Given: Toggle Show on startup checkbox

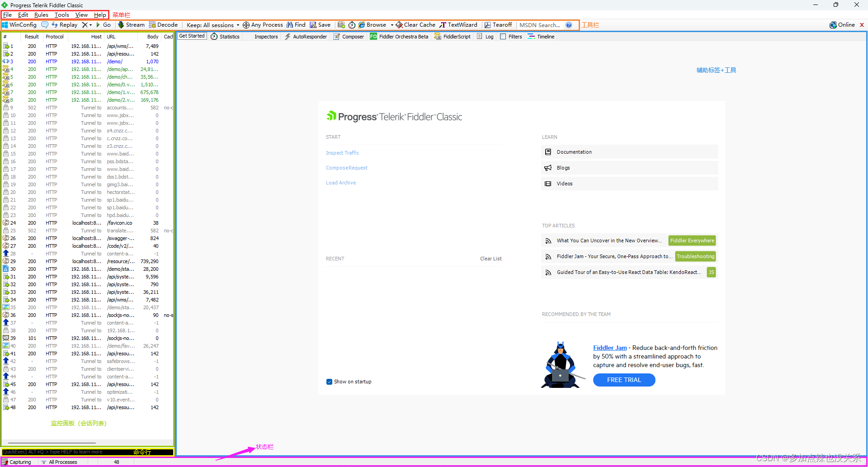Looking at the screenshot, I should [329, 382].
